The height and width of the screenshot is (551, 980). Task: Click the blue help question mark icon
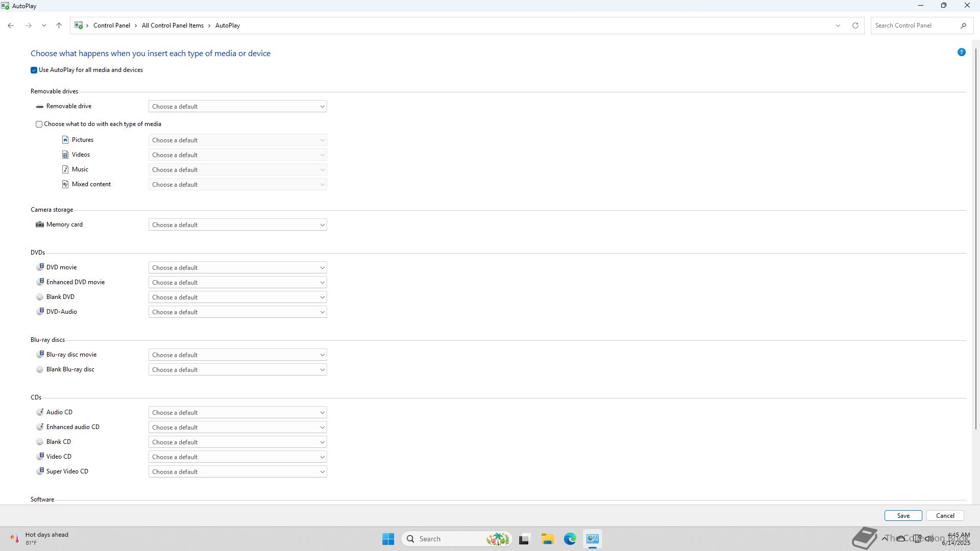[x=961, y=53]
